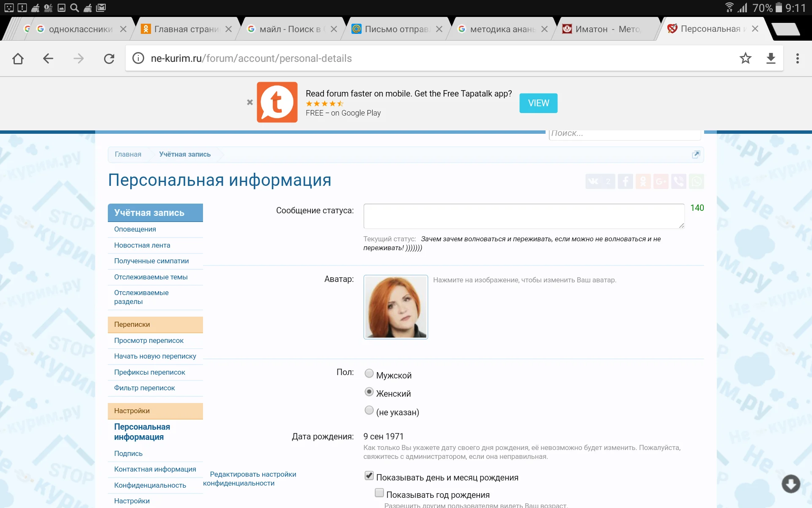The image size is (812, 508).
Task: Click the VIEW button in the Tapatalk banner
Action: pyautogui.click(x=538, y=103)
